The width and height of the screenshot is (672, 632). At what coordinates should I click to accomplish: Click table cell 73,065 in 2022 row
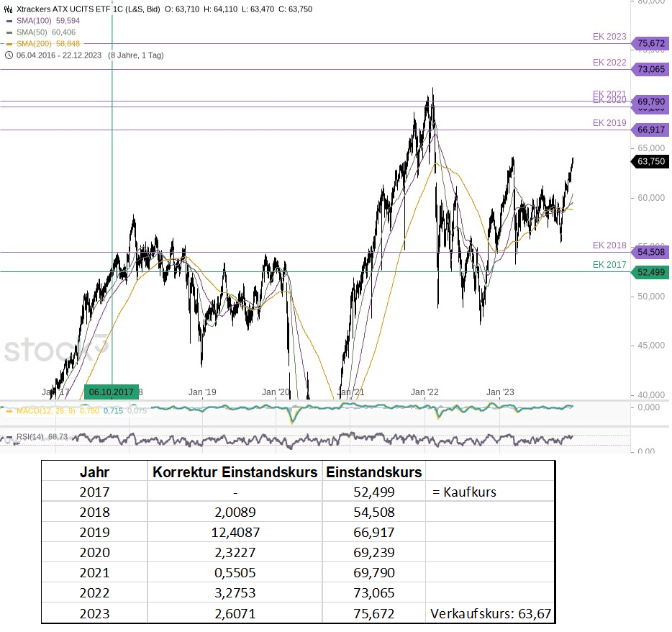(x=374, y=592)
